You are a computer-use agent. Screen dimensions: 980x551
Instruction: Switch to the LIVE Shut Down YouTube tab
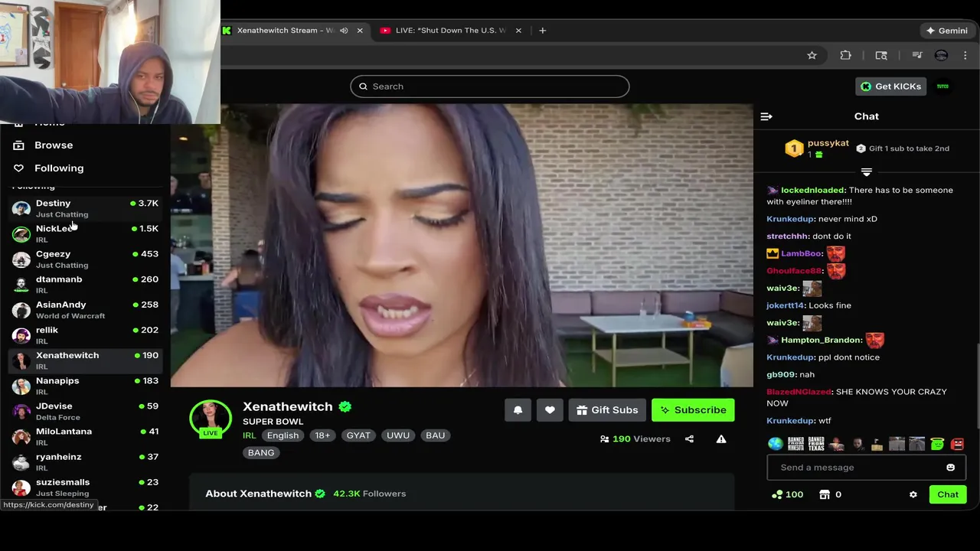(x=450, y=31)
